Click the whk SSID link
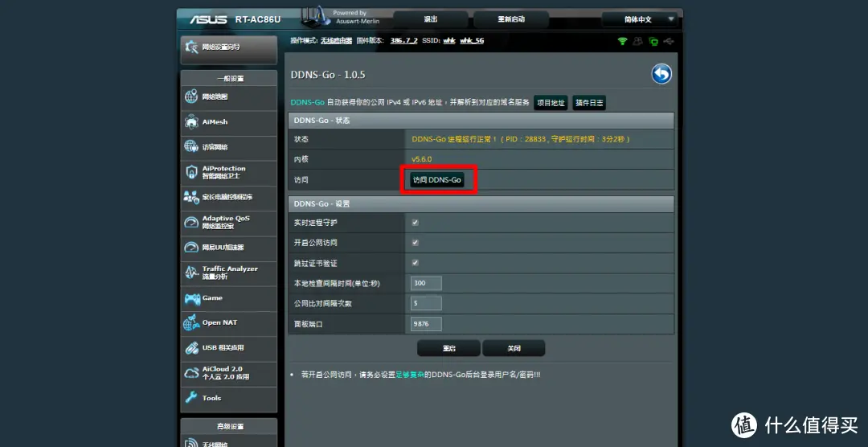868x447 pixels. click(449, 41)
